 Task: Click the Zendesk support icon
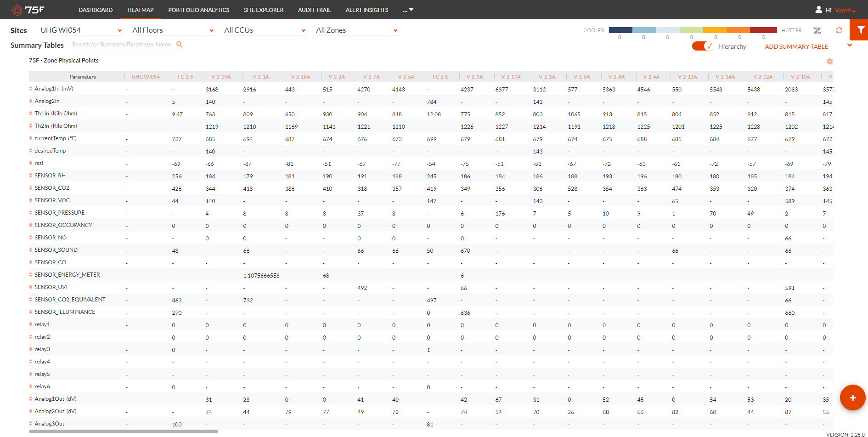817,30
